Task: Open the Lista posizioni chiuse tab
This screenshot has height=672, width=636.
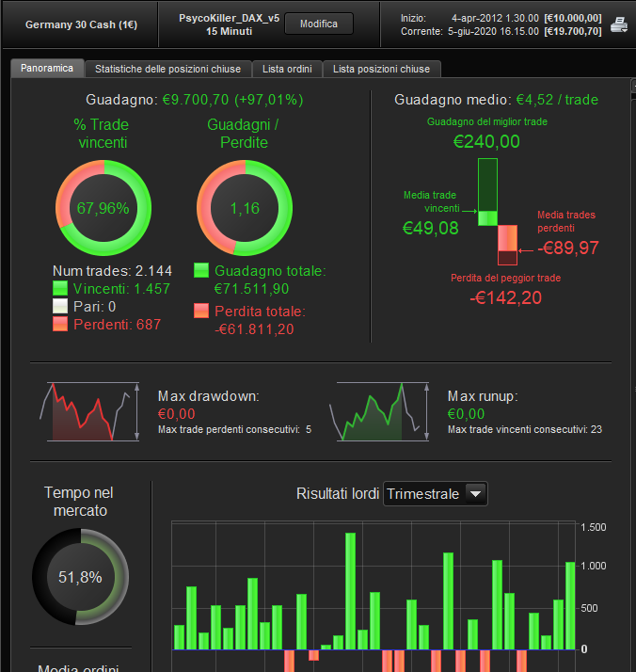Action: 381,69
